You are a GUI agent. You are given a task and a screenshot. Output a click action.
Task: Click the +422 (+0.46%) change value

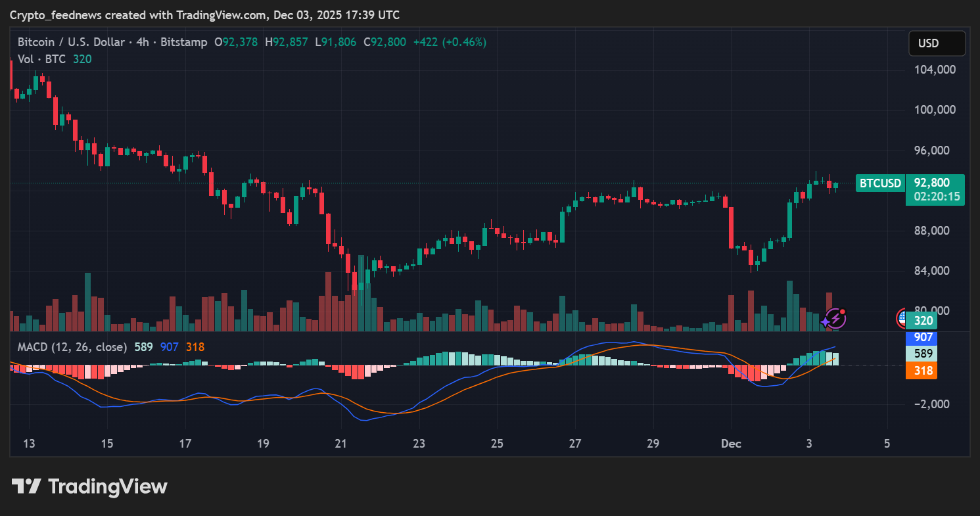(450, 42)
